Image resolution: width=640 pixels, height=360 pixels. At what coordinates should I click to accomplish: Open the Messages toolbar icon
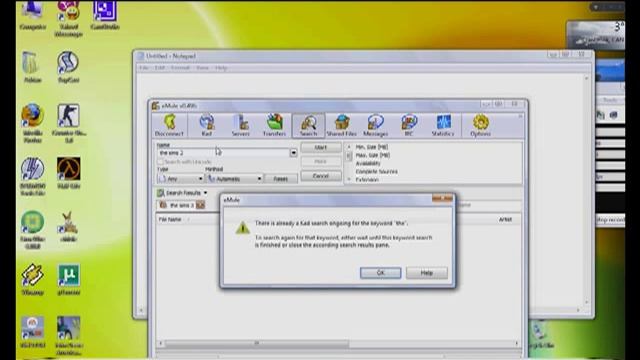376,125
